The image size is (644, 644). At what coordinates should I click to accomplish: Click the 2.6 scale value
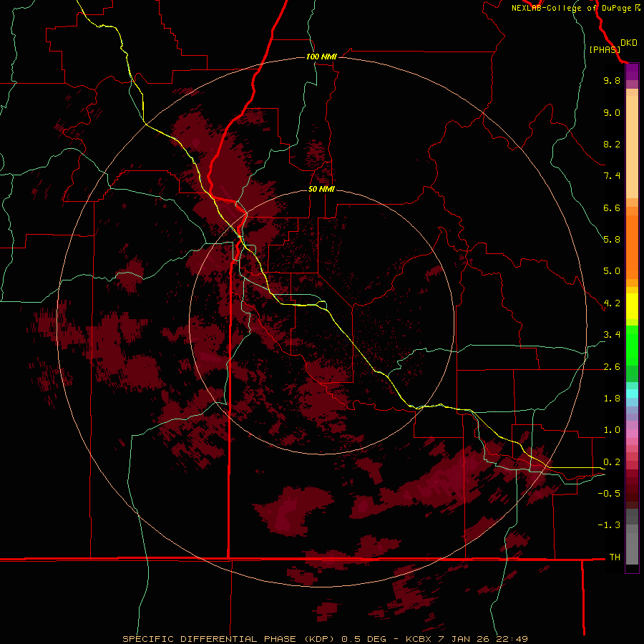coord(612,367)
